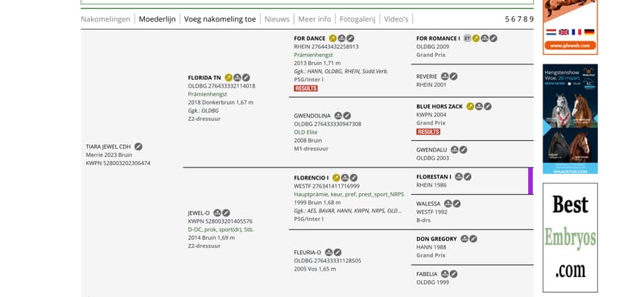Open the pedigree tree icon beside Fleuria-O
The width and height of the screenshot is (644, 297).
pos(328,252)
